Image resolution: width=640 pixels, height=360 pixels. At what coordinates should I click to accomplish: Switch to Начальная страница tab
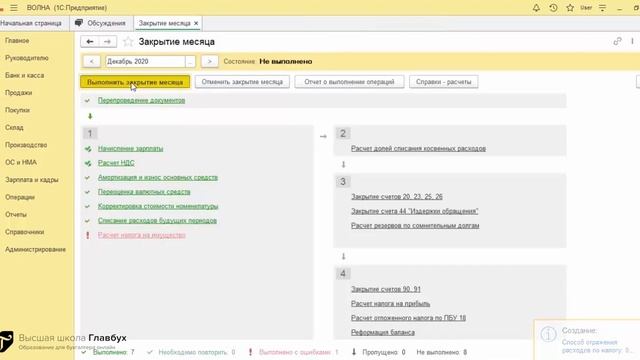coord(31,23)
